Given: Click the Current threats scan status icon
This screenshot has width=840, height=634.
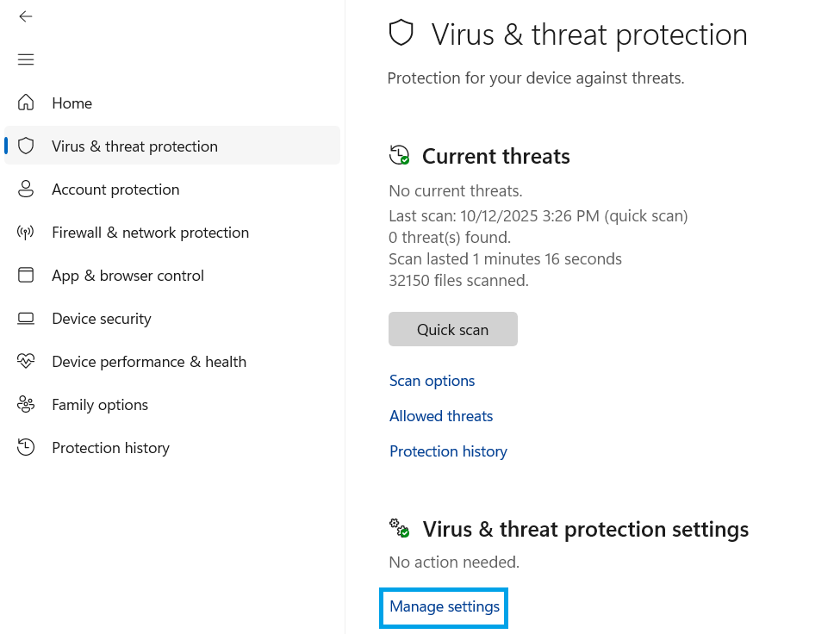Looking at the screenshot, I should tap(400, 156).
